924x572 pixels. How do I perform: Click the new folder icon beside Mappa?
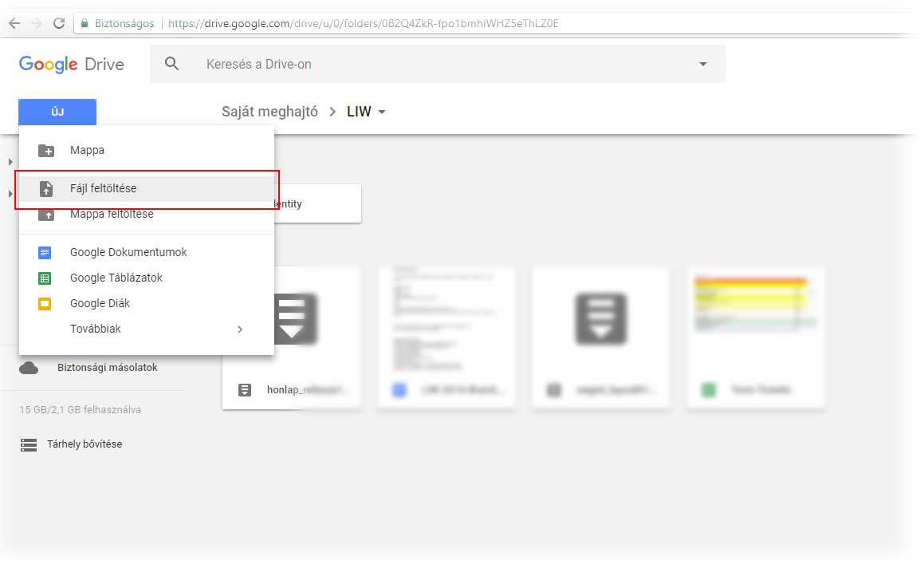[x=46, y=151]
